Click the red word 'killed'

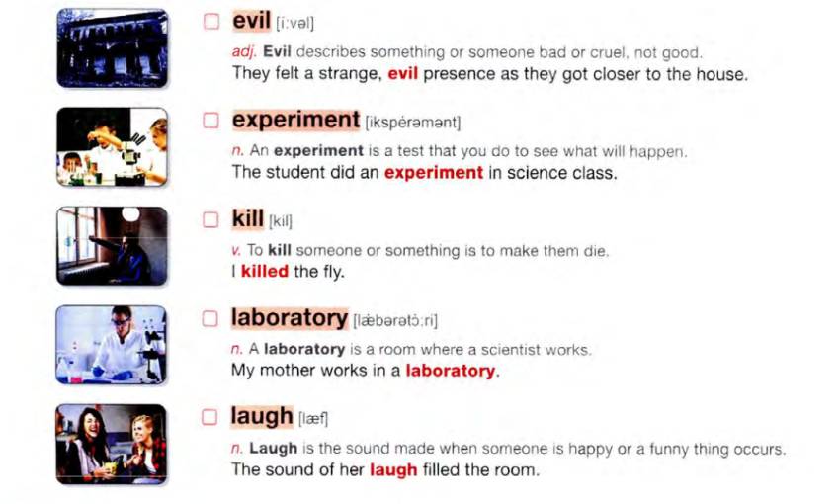click(264, 272)
